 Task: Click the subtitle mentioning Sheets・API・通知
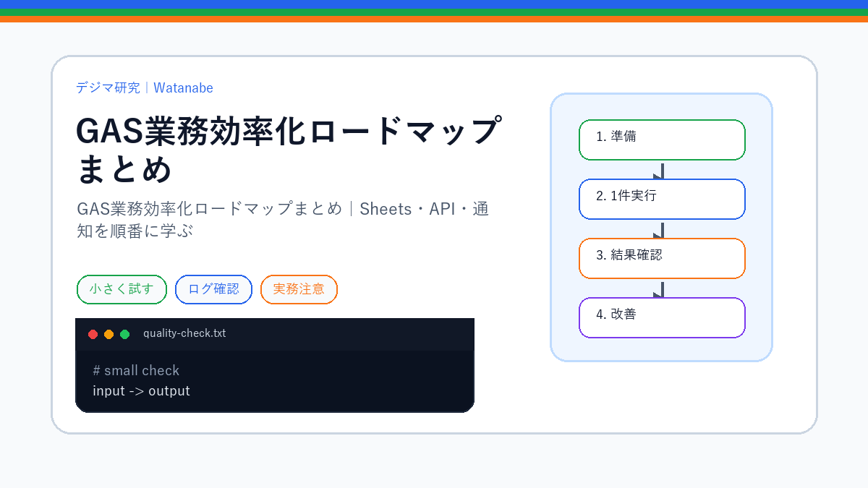[x=283, y=221]
